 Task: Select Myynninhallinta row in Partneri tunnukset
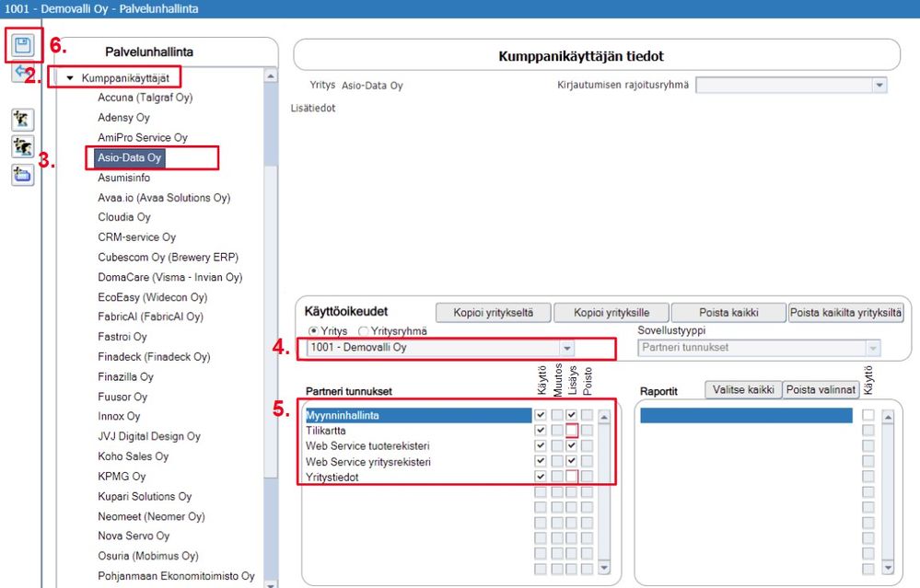418,415
